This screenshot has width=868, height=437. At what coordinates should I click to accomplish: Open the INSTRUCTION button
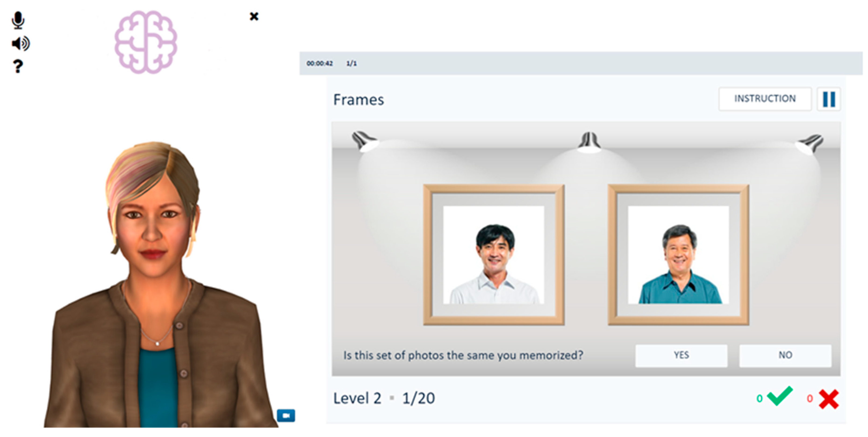(x=765, y=99)
